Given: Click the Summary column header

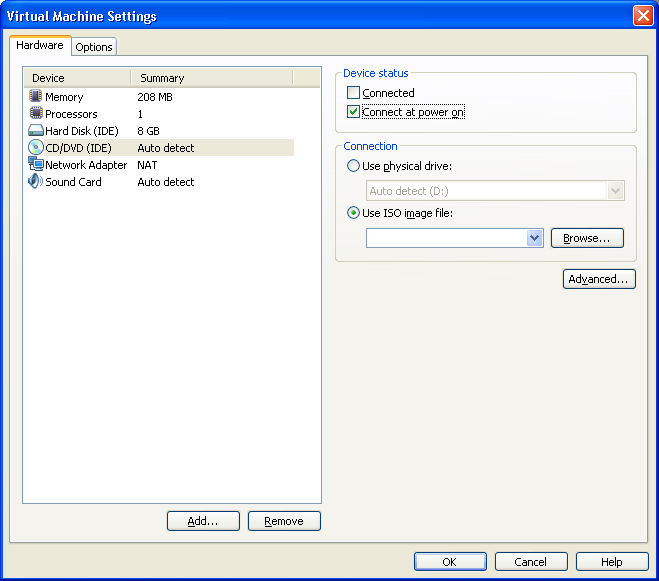Looking at the screenshot, I should [212, 78].
